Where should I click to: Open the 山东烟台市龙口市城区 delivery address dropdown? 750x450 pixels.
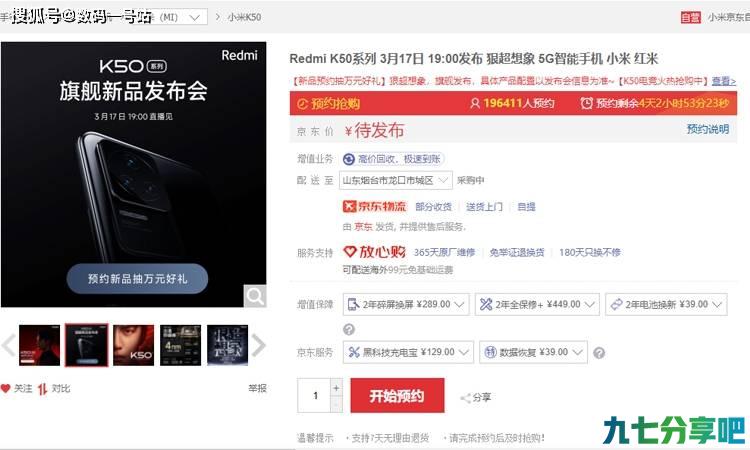pyautogui.click(x=396, y=180)
